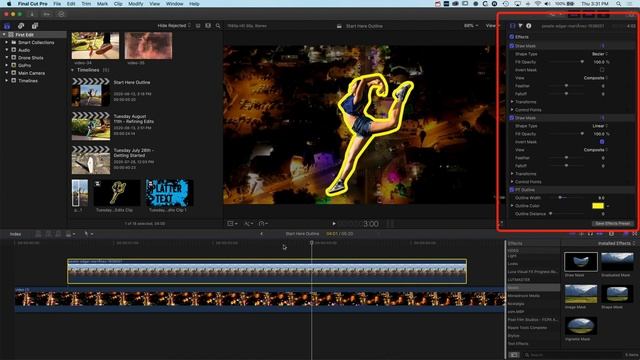The width and height of the screenshot is (640, 360).
Task: Open the Bezier Shape Type dropdown
Action: coord(600,54)
